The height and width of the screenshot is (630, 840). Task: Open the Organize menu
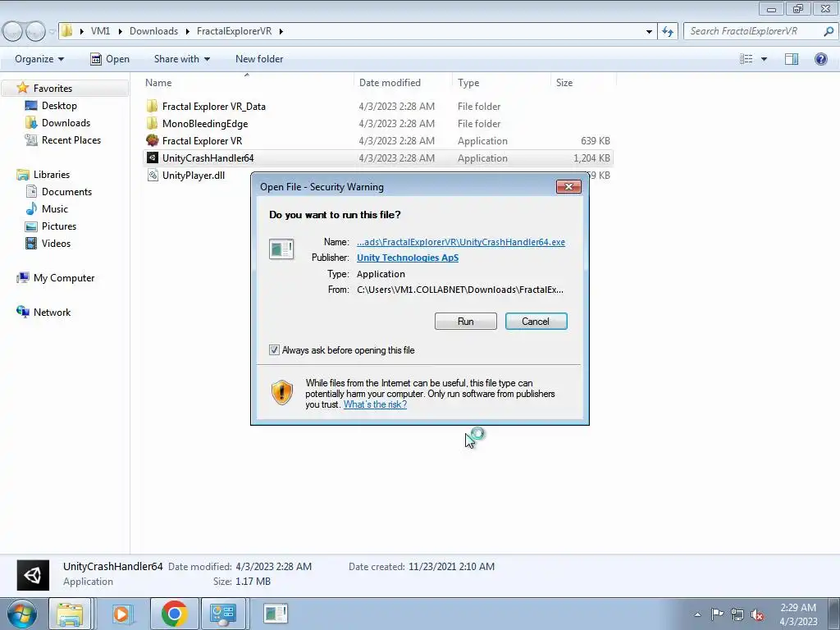pos(39,59)
